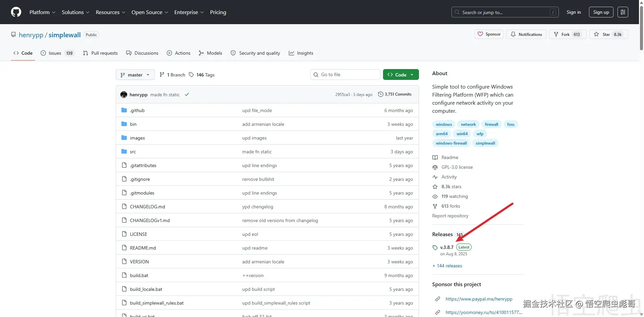
Task: Click the bin folder icon
Action: pos(124,124)
